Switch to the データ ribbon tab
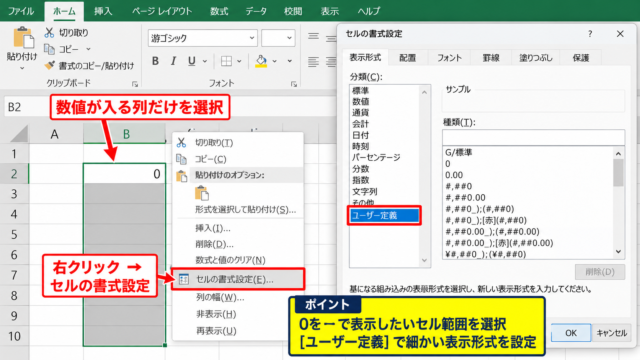 (x=256, y=11)
